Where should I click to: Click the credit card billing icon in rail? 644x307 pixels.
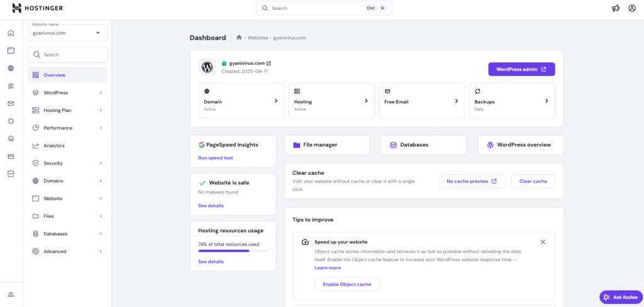[11, 156]
